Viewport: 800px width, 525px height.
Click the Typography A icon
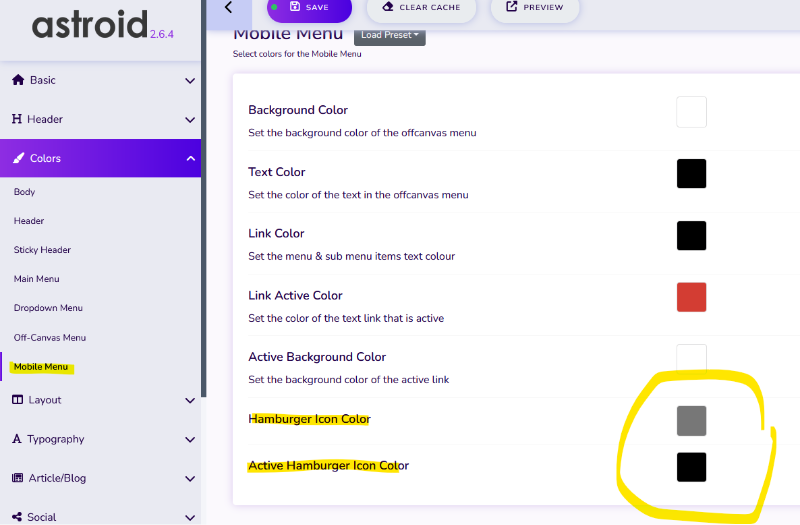(17, 439)
